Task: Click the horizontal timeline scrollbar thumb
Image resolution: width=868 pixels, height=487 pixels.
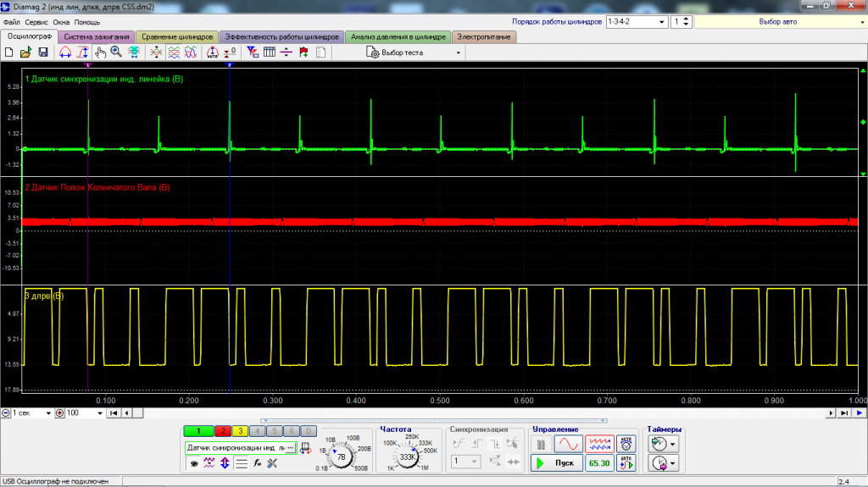Action: point(138,412)
